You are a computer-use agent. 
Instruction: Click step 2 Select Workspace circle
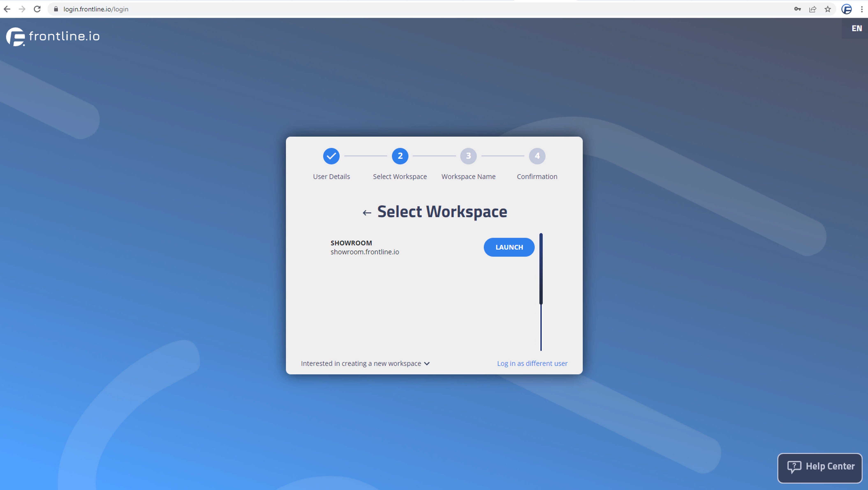[400, 156]
